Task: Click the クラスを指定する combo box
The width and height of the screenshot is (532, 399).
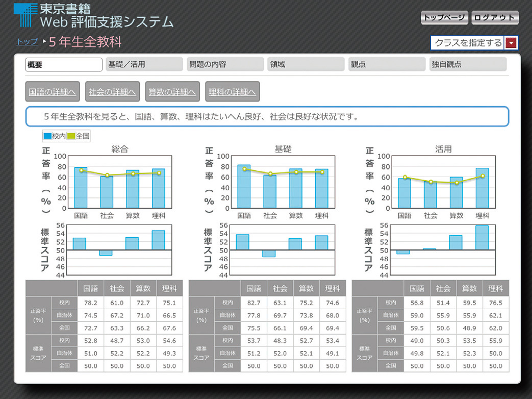Action: (474, 43)
